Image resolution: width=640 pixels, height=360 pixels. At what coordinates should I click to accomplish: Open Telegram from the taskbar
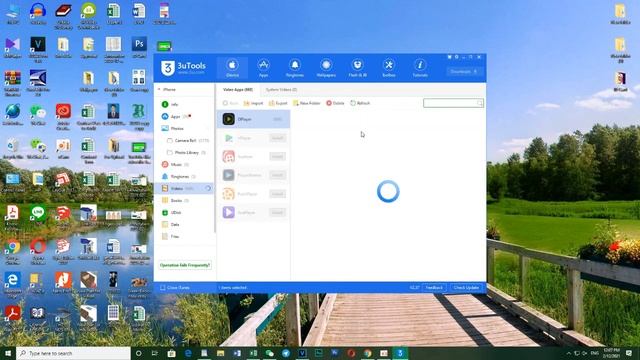286,353
